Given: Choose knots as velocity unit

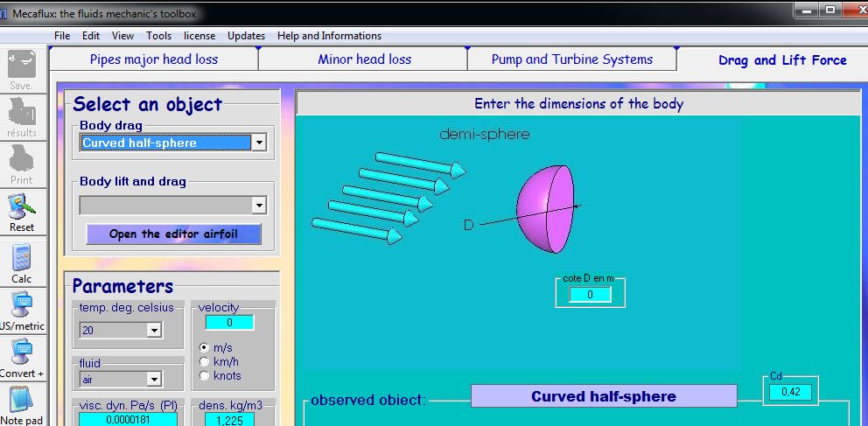Looking at the screenshot, I should click(x=205, y=375).
